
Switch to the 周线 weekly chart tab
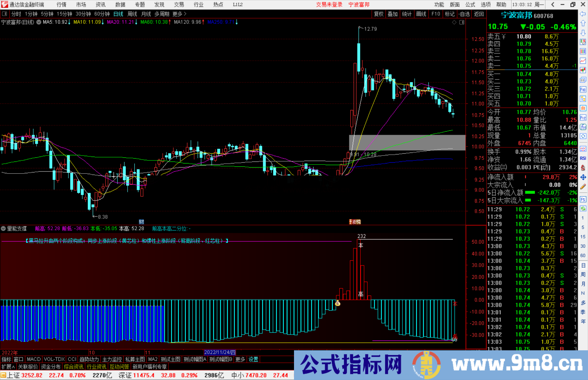[132, 14]
